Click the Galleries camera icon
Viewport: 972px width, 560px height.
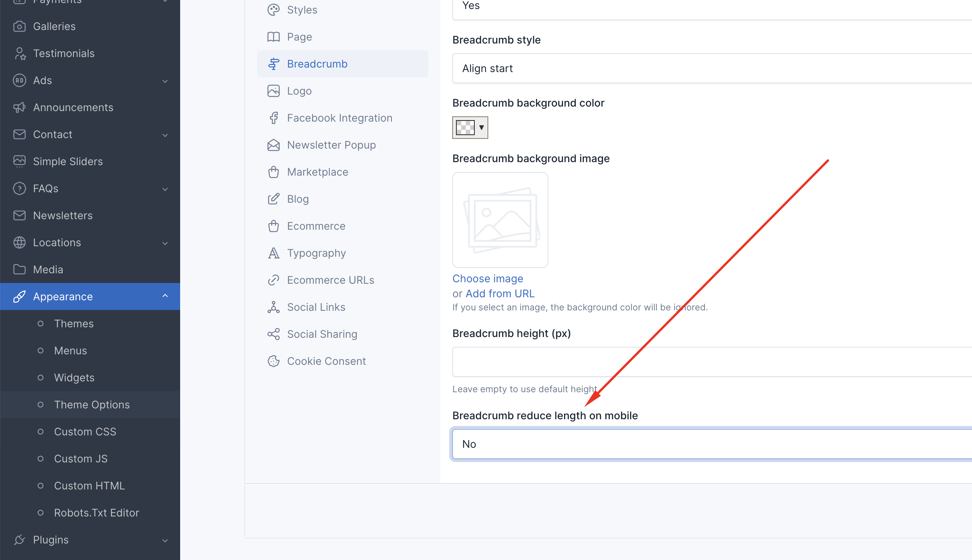(x=19, y=26)
